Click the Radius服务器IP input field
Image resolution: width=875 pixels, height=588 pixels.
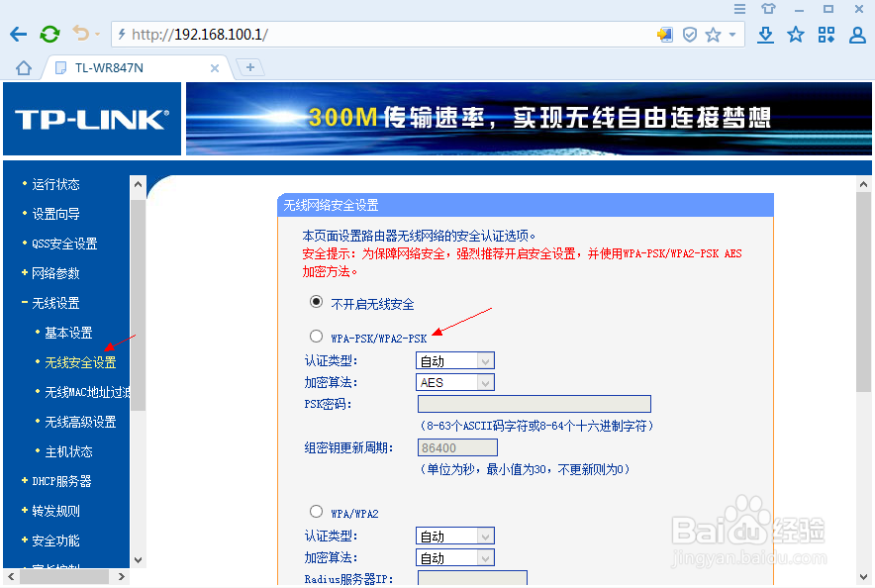472,578
